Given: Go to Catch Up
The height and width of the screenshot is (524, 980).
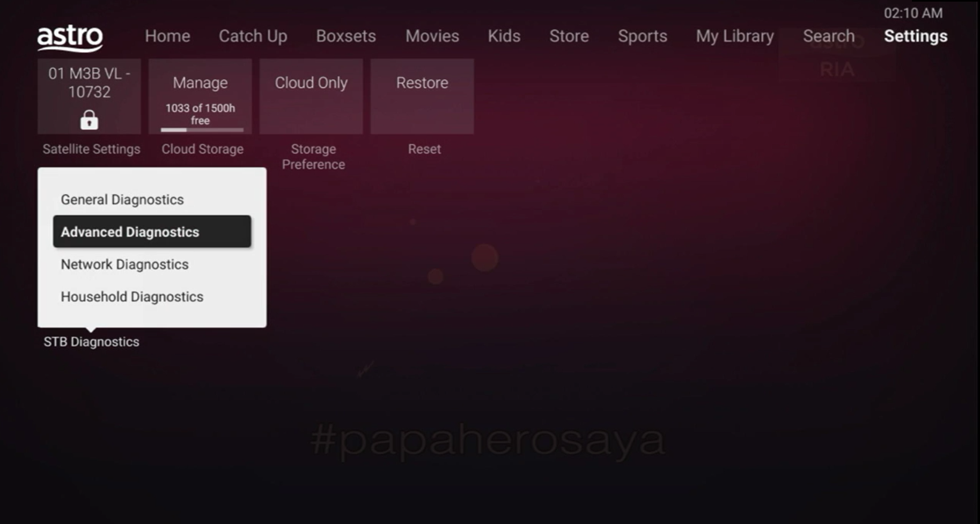Looking at the screenshot, I should (x=253, y=36).
